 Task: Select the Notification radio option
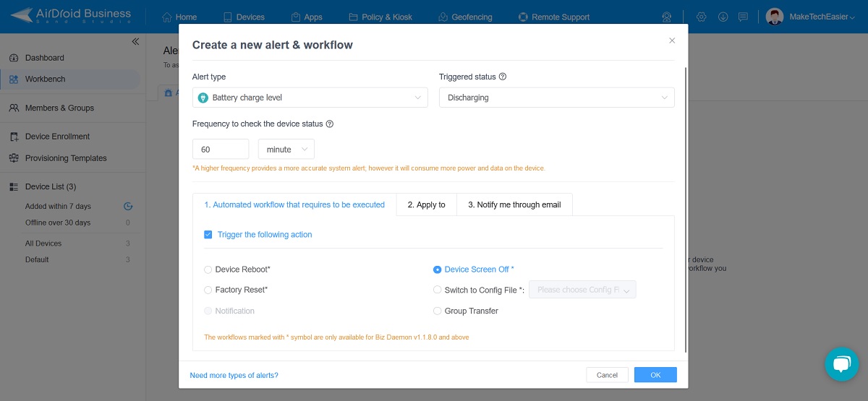click(208, 311)
